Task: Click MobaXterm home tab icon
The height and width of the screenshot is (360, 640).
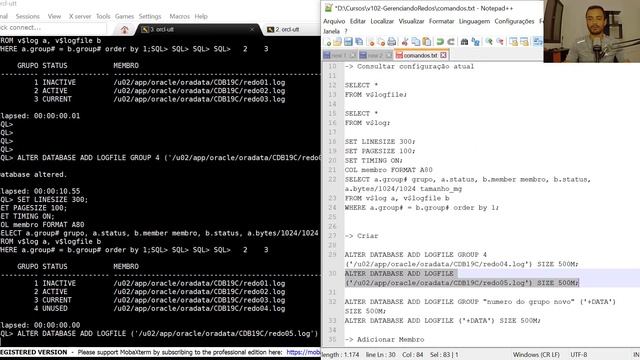Action: click(x=124, y=29)
